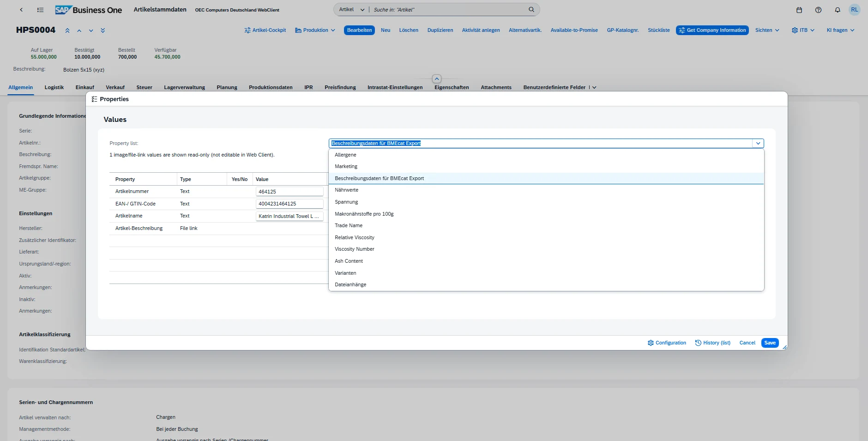Choose Relative Viscosity option
Screen dimensions: 868x441
(546, 237)
